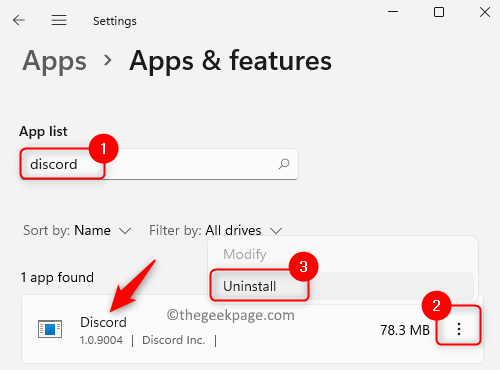Click the '1 app found' text

click(x=57, y=277)
